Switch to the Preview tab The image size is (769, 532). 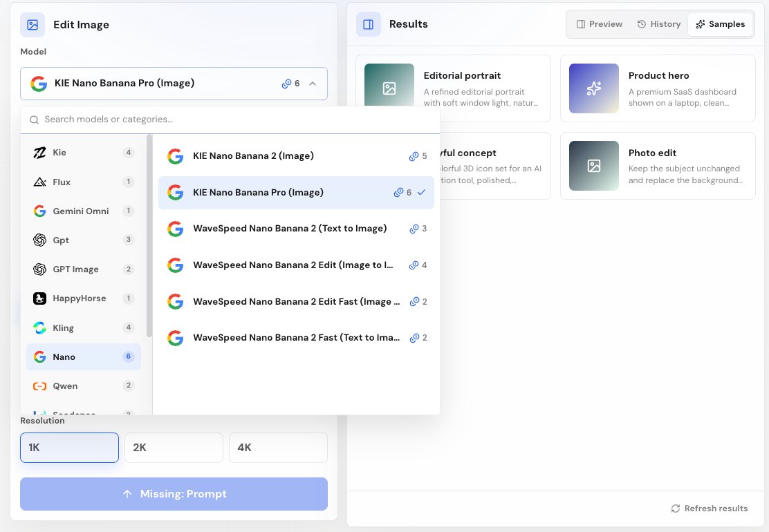600,24
